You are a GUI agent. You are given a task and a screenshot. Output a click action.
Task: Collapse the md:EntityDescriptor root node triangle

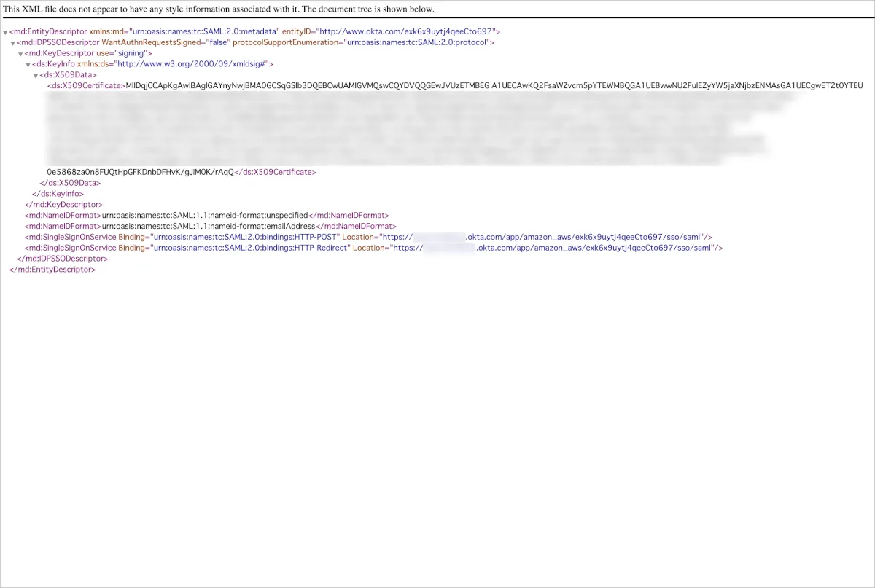coord(5,33)
